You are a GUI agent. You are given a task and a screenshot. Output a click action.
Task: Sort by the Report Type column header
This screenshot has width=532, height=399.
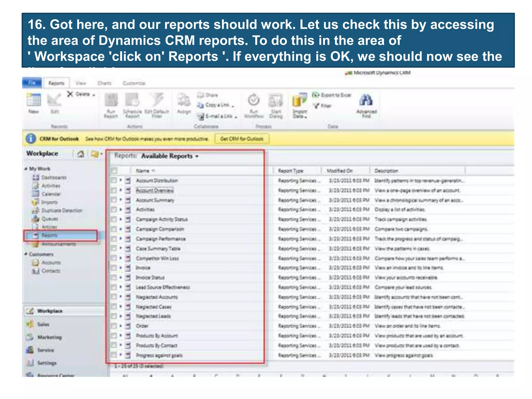[x=291, y=171]
